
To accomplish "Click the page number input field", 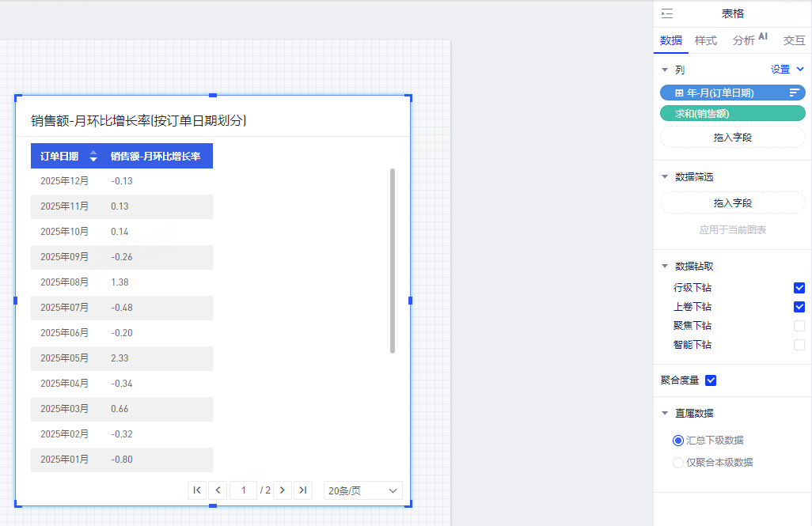I will point(243,490).
